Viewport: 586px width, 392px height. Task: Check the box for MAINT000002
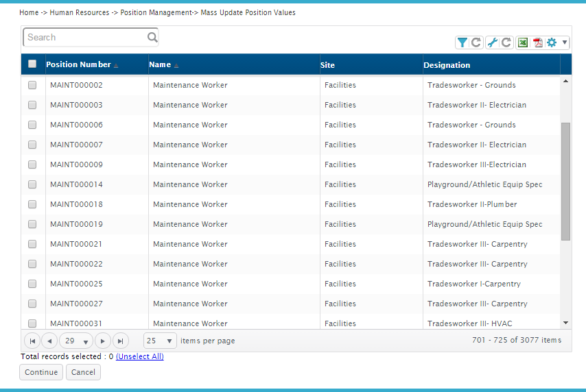[x=32, y=86]
